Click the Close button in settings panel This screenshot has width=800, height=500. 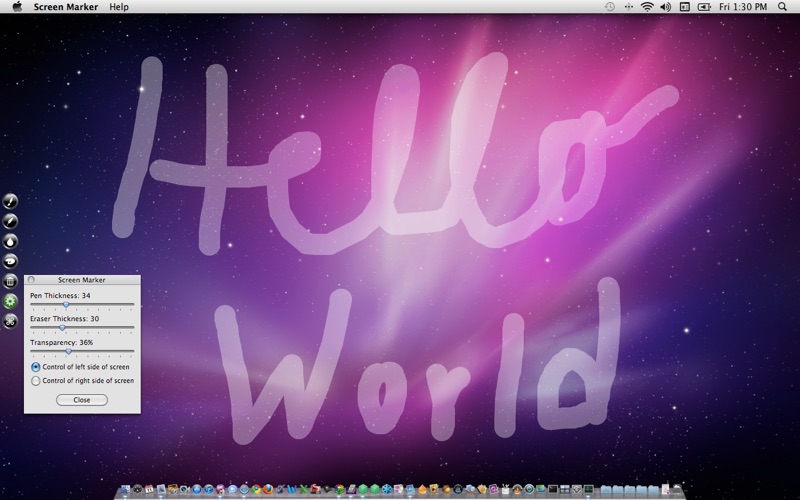82,400
